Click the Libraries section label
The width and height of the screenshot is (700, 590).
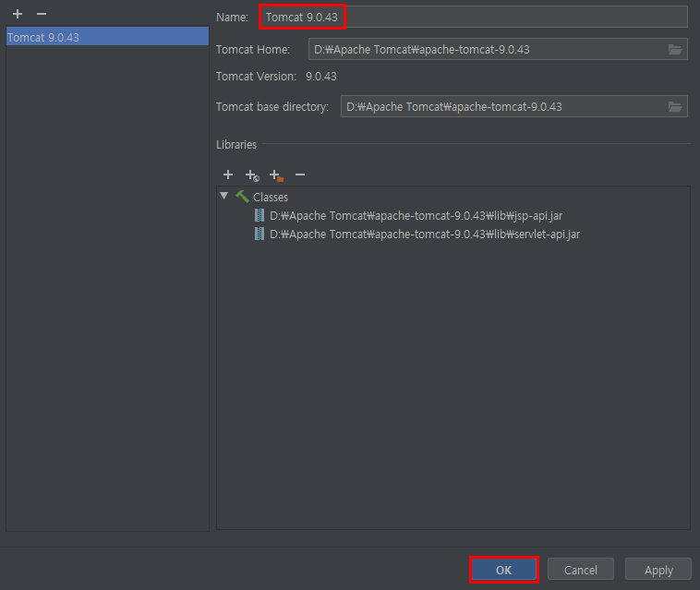click(x=236, y=145)
